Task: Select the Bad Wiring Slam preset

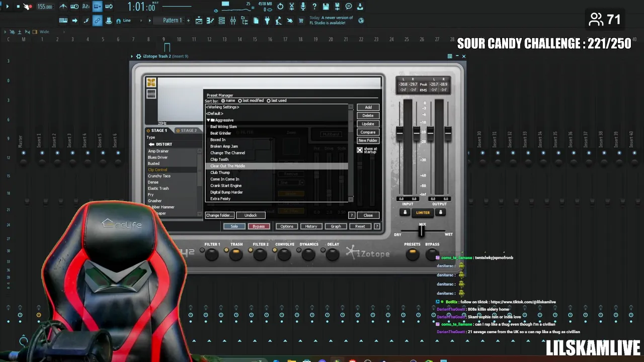Action: click(277, 127)
